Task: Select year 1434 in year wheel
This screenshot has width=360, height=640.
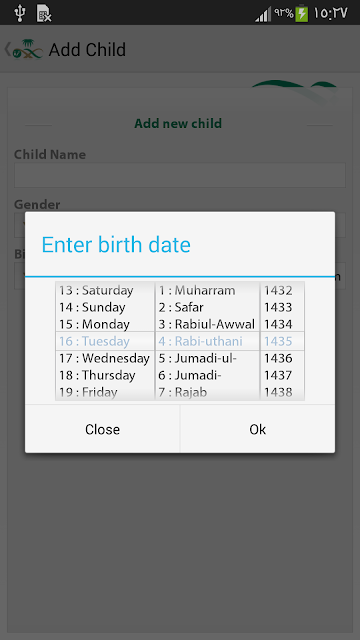Action: 278,324
